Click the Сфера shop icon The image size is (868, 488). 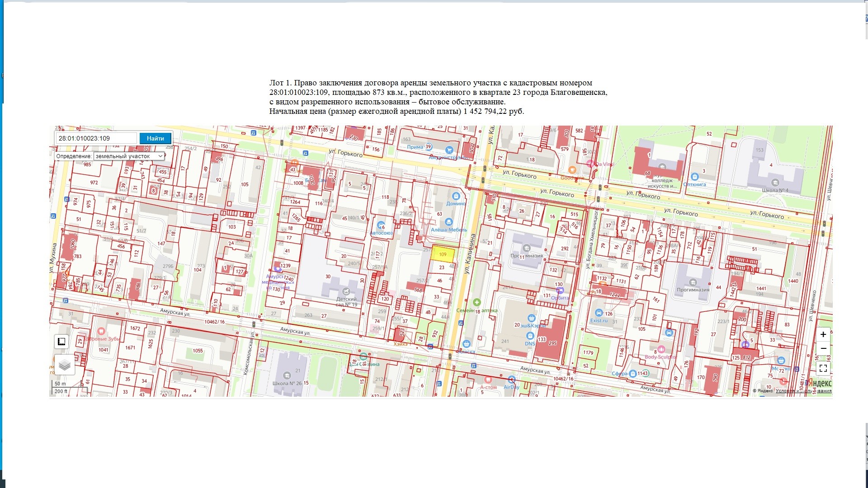633,374
